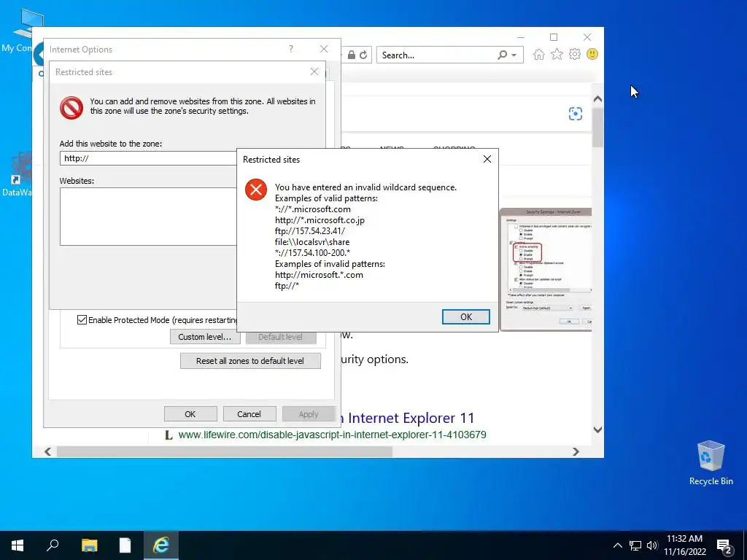Click the visual search icon on page
747x560 pixels.
(x=576, y=114)
